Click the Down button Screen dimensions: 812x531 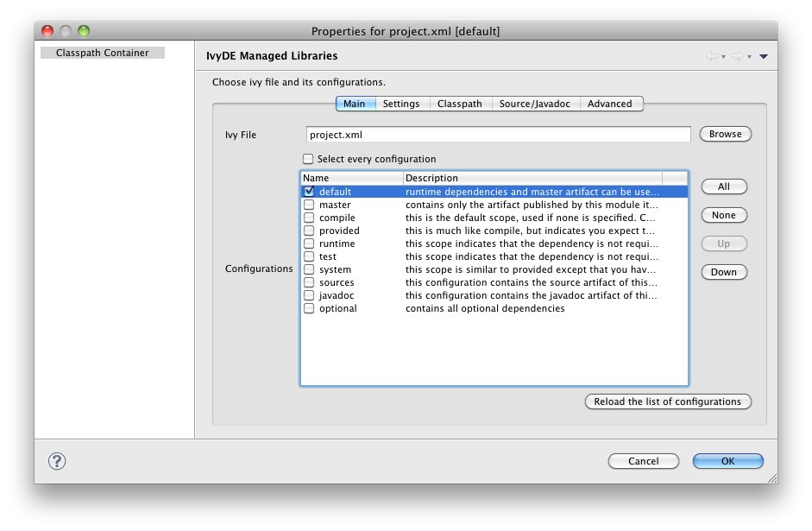coord(724,272)
